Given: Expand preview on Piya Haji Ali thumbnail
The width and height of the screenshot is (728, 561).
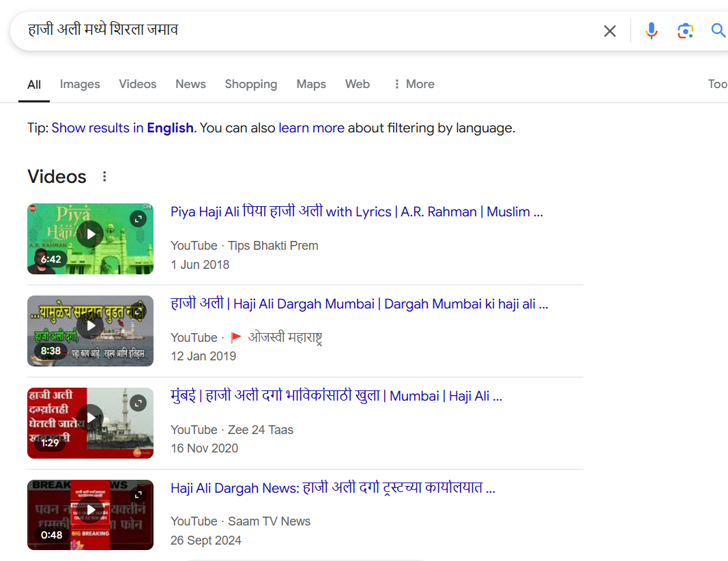Looking at the screenshot, I should tap(138, 218).
